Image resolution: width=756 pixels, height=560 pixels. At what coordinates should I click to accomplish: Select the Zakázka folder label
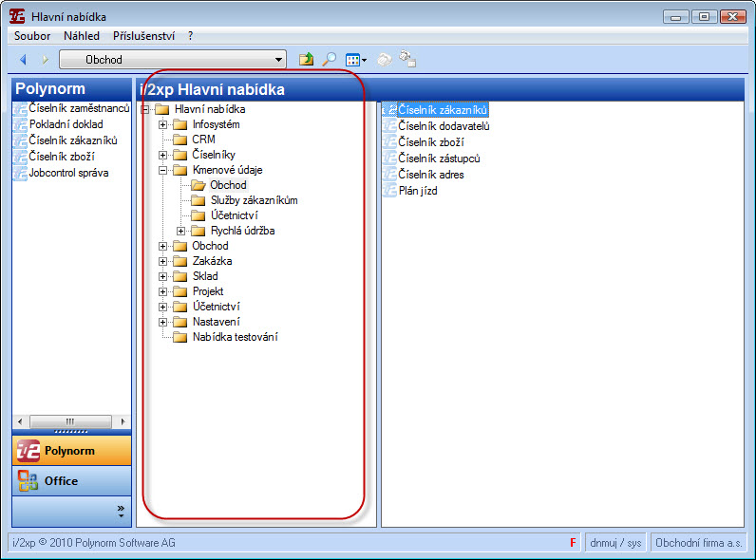(x=212, y=261)
